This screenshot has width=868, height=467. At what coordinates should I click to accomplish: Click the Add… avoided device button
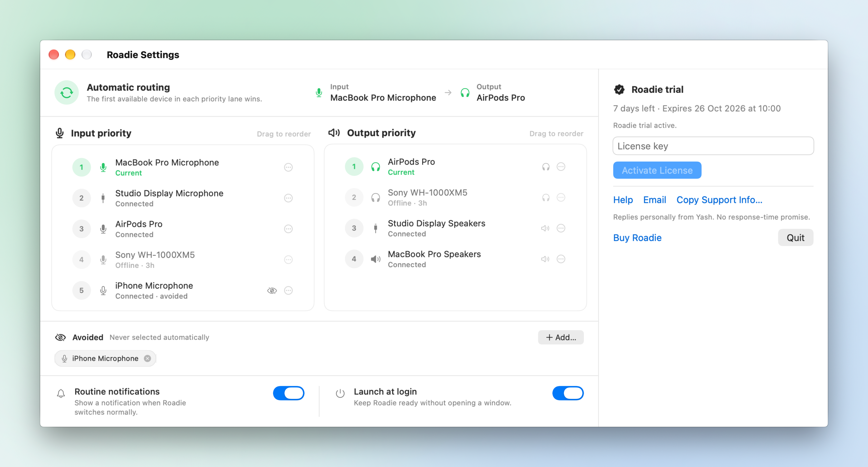click(561, 337)
